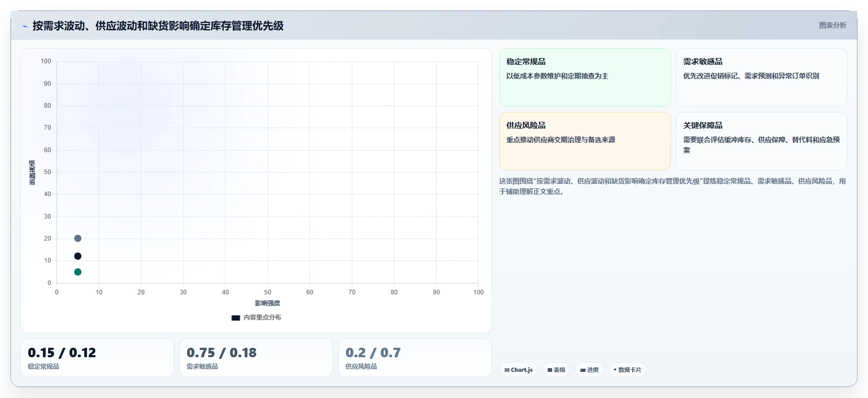
Task: Open the 供应风险品 orange card
Action: pyautogui.click(x=585, y=141)
